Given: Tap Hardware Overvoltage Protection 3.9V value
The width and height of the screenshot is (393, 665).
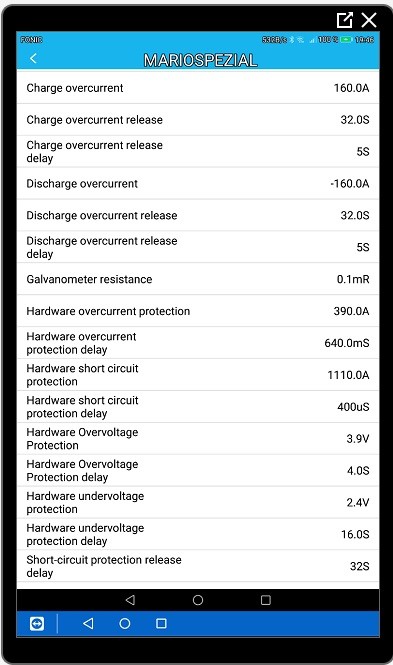Looking at the screenshot, I should (x=358, y=439).
